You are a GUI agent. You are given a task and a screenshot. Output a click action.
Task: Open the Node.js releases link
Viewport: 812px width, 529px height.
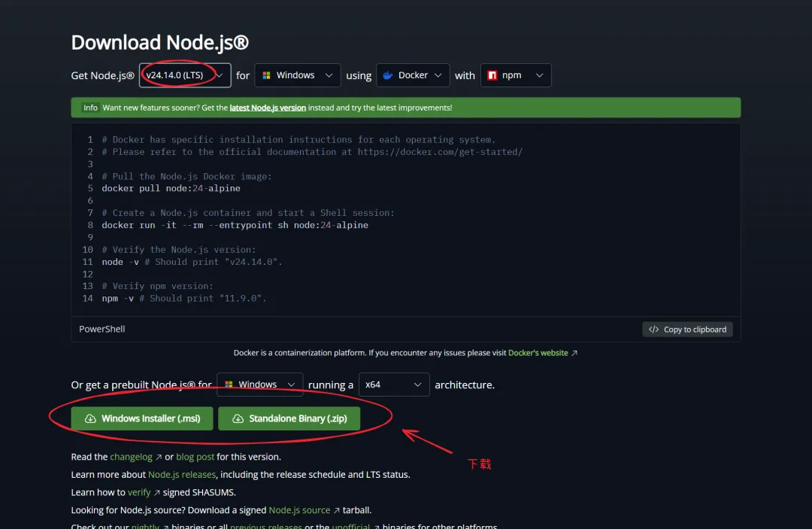(182, 475)
